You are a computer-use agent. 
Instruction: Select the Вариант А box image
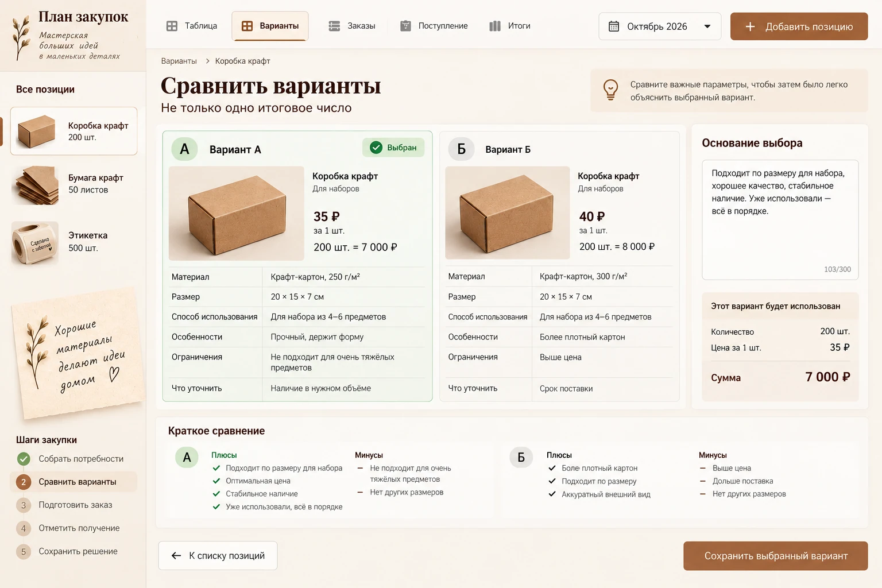pos(237,214)
